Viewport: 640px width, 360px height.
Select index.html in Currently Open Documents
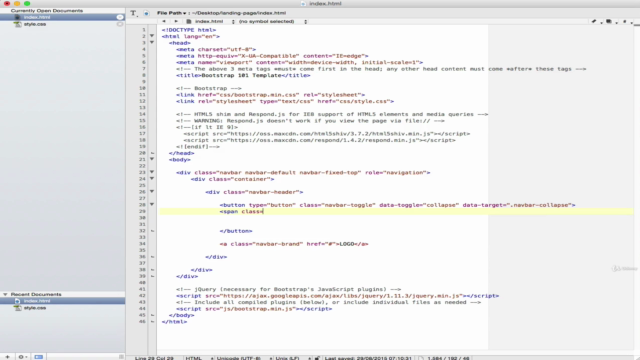click(x=62, y=17)
